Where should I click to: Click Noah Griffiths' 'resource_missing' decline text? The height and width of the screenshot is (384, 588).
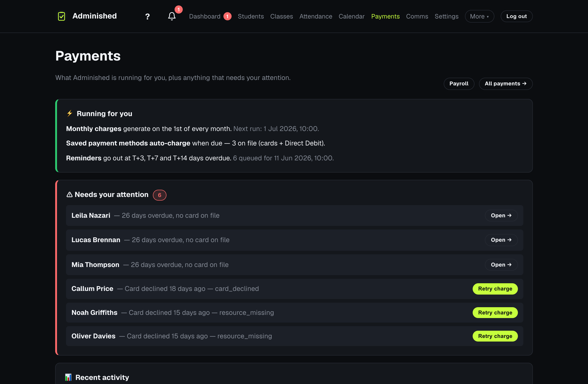247,312
